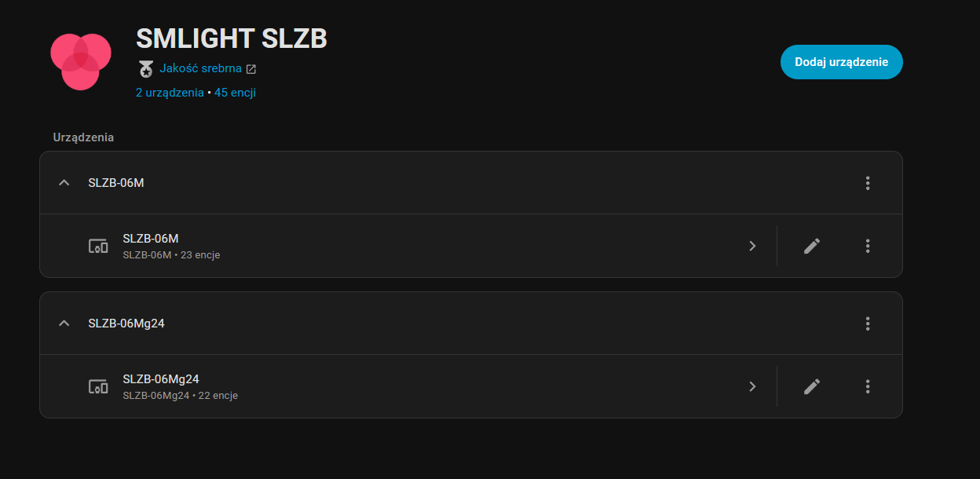The image size is (980, 479).
Task: Open SLZB-06Mg24 device details via right chevron
Action: pos(752,386)
